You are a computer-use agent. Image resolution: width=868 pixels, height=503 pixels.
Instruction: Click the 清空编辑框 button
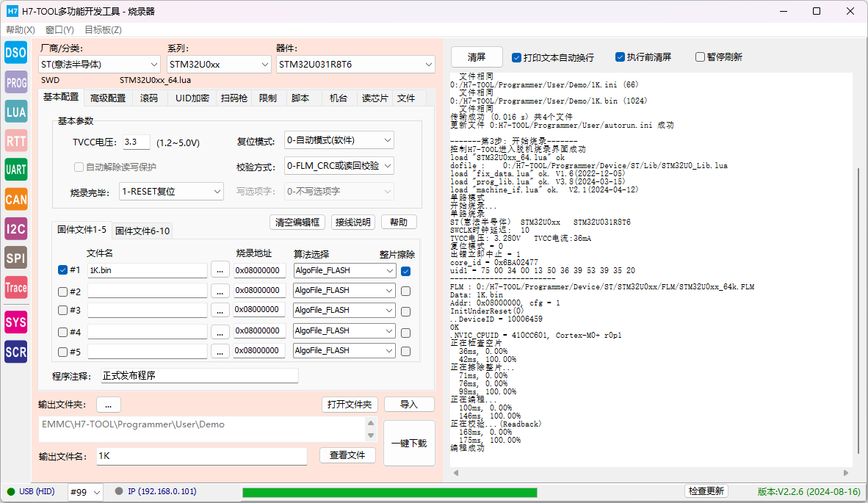[297, 222]
